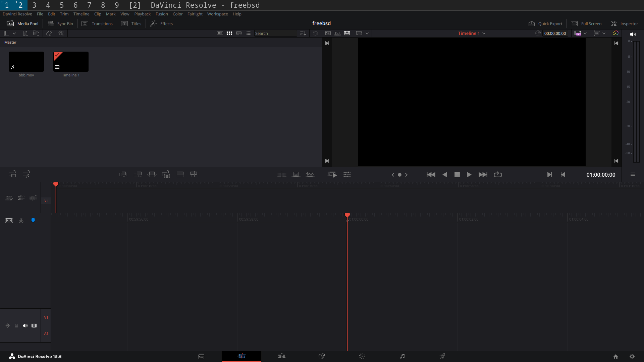Open the bypass color dropdown arrow
Screen dimensions: 644x362
tap(604, 33)
